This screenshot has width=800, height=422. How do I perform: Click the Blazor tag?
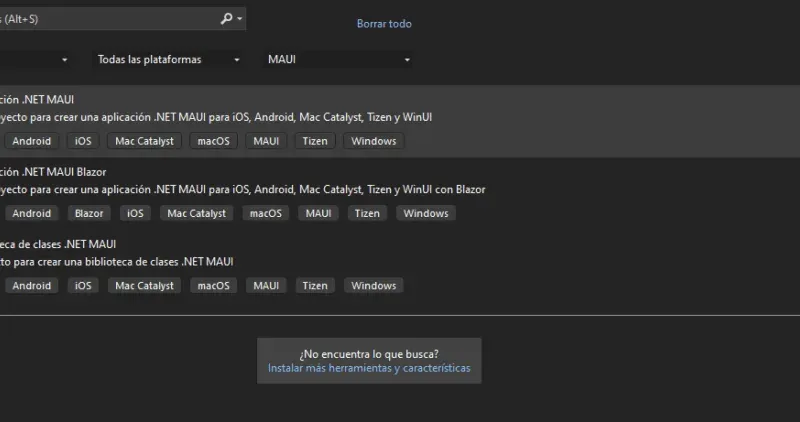point(89,214)
